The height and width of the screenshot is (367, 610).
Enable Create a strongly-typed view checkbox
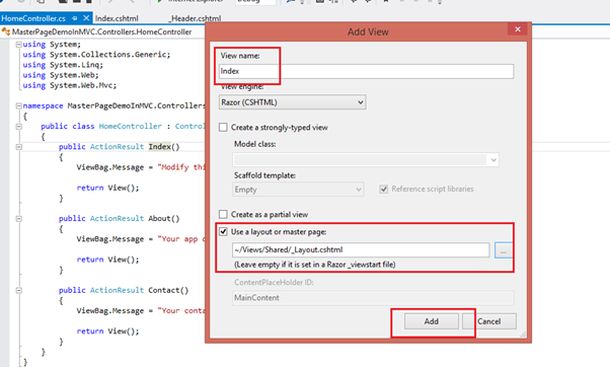223,127
